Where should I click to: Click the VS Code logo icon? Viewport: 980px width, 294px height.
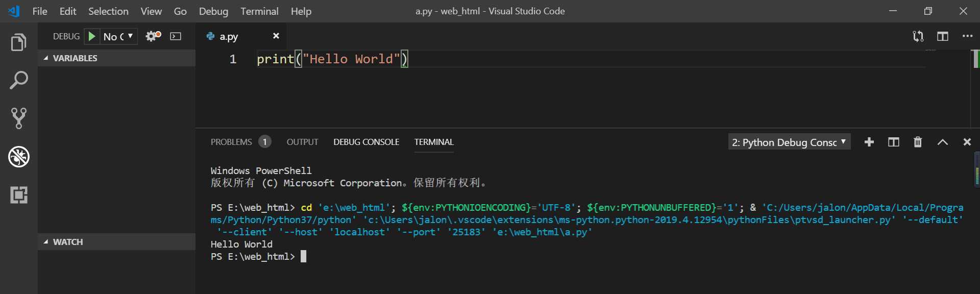tap(14, 11)
